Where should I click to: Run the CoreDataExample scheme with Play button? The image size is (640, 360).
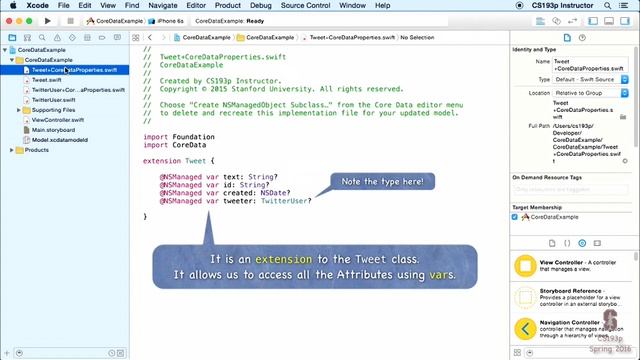(47, 21)
